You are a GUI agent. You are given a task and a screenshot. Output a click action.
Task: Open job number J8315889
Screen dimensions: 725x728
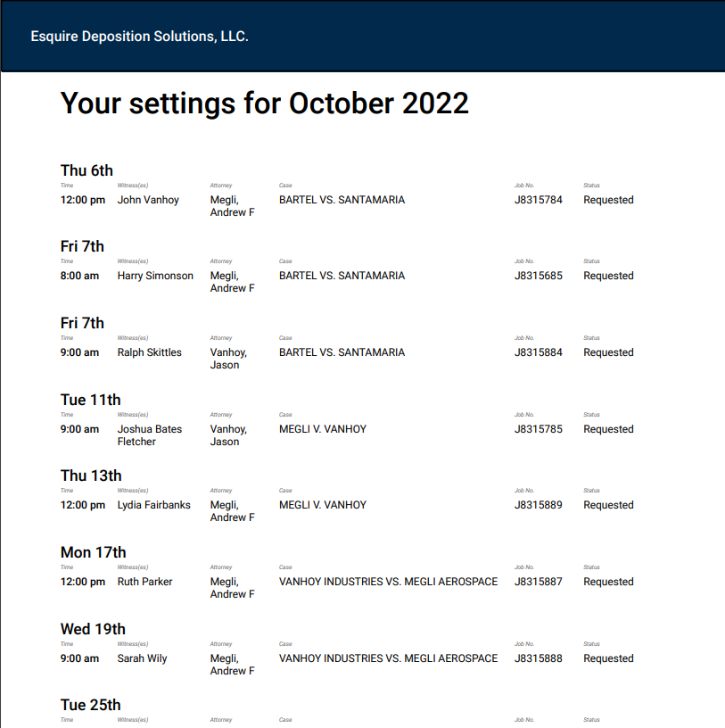[539, 505]
